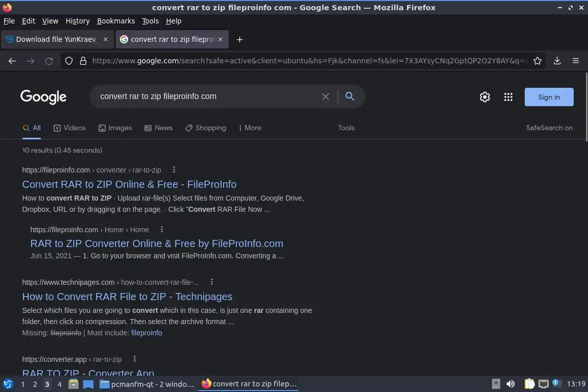Open options dots for fileproinfo converter result

[174, 169]
